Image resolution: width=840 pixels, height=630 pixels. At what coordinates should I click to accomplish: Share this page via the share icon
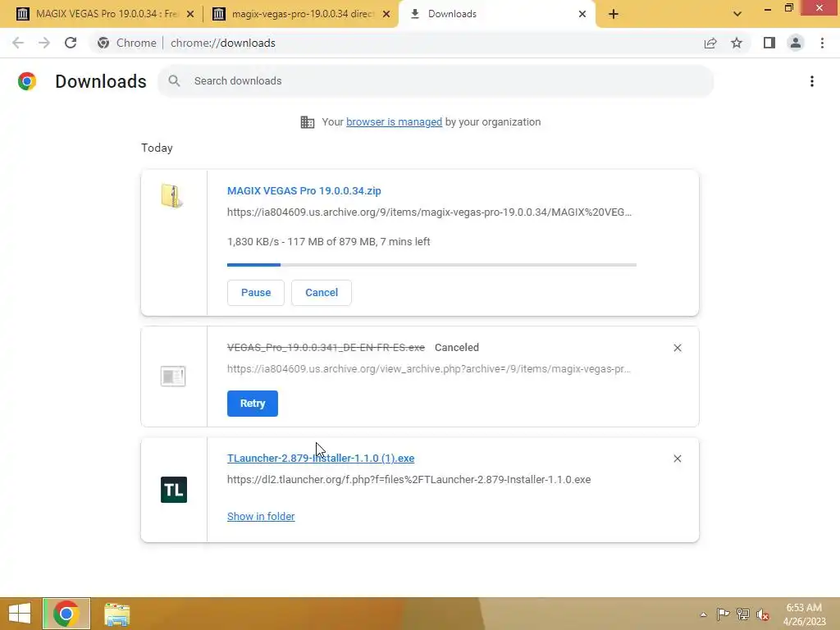point(710,43)
